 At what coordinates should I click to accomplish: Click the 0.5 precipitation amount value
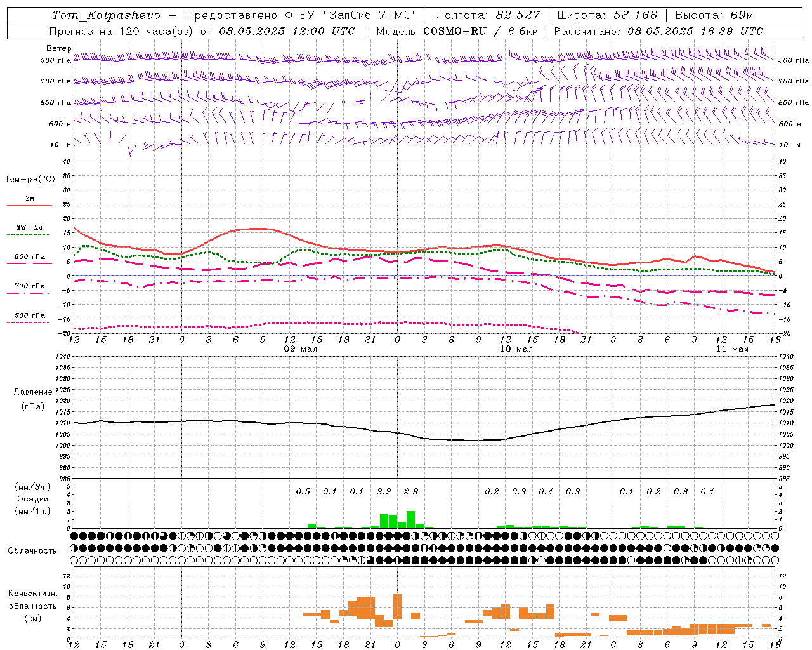pyautogui.click(x=303, y=491)
